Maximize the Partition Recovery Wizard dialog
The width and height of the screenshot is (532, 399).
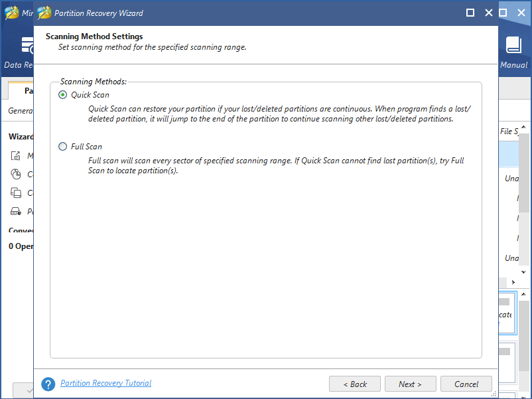pos(470,13)
